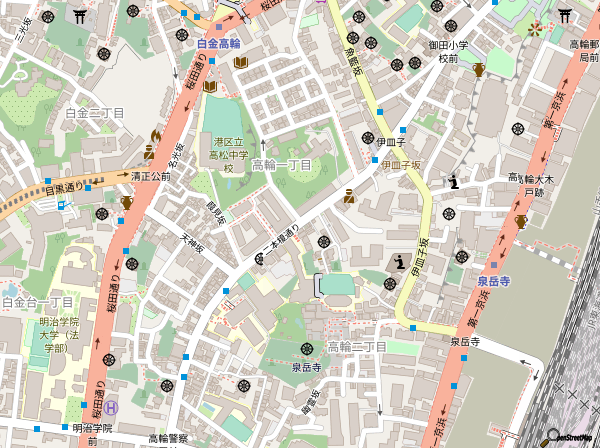Click the blue 泉岳寺 station label
Image resolution: width=600 pixels, height=448 pixels.
tap(486, 283)
